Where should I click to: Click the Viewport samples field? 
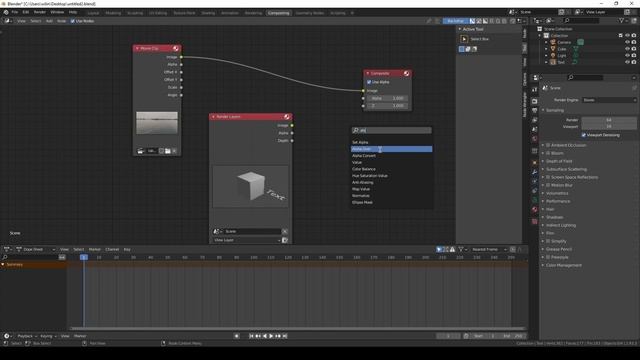click(609, 127)
